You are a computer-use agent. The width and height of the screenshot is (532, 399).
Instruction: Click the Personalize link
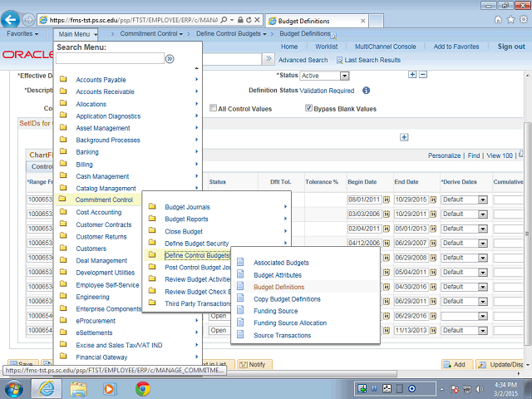click(x=444, y=155)
